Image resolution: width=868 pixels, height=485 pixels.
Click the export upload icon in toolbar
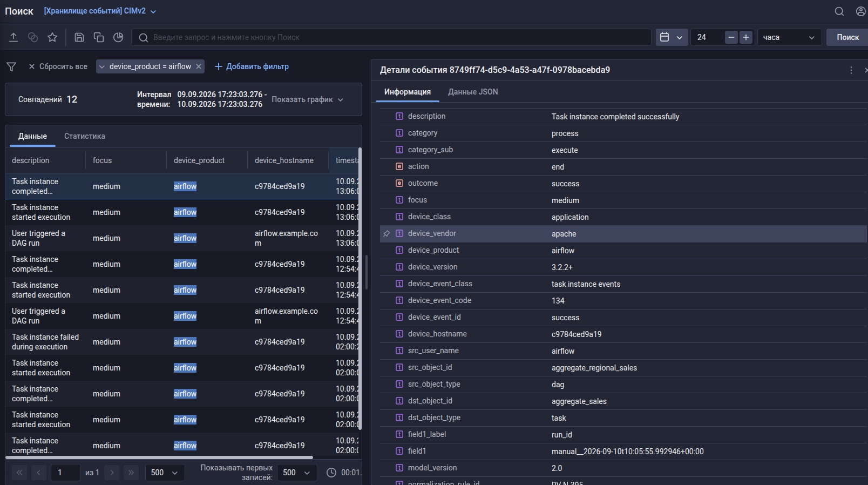[13, 37]
